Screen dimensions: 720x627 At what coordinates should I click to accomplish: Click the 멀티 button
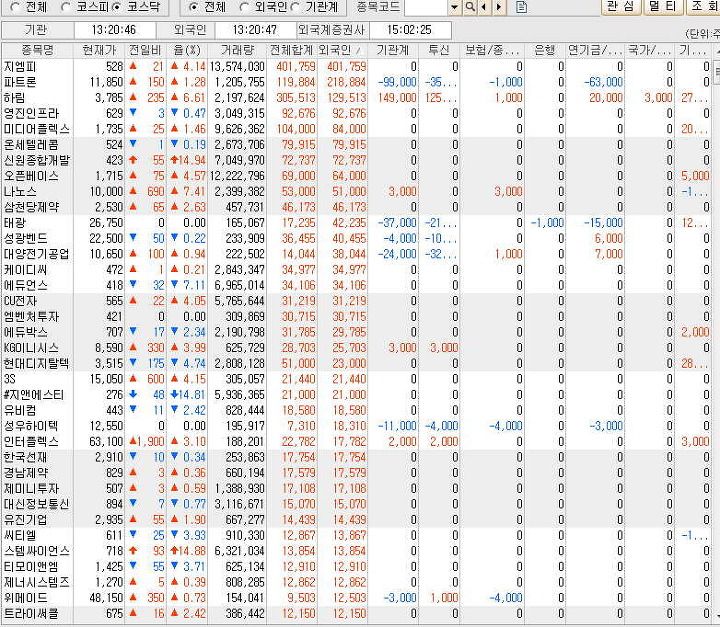click(x=663, y=6)
